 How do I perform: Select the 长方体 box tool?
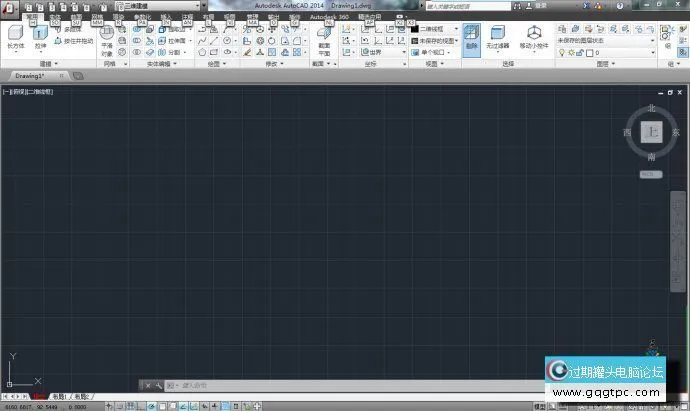click(x=16, y=37)
